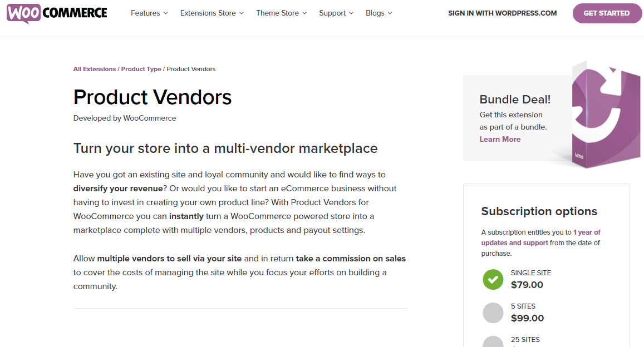Click the $79.00 price text
644x347 pixels.
tap(527, 285)
